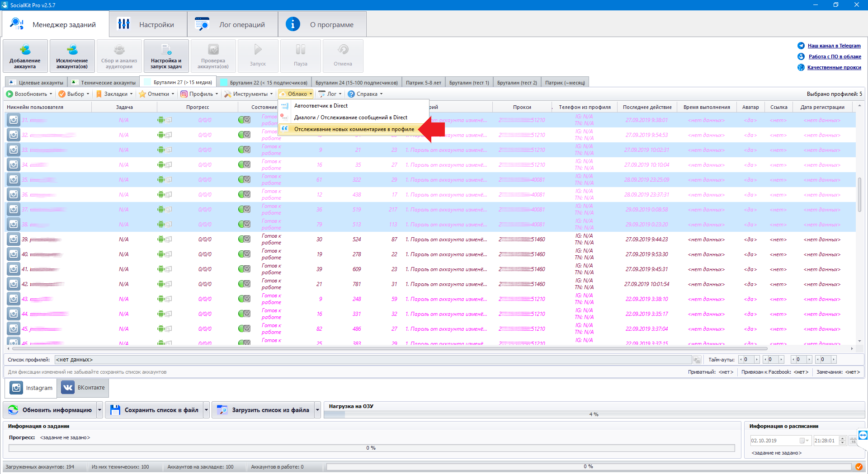Viewport: 868px width, 474px height.
Task: Click the Проверка аккаунта(ов) icon
Action: coord(213,50)
